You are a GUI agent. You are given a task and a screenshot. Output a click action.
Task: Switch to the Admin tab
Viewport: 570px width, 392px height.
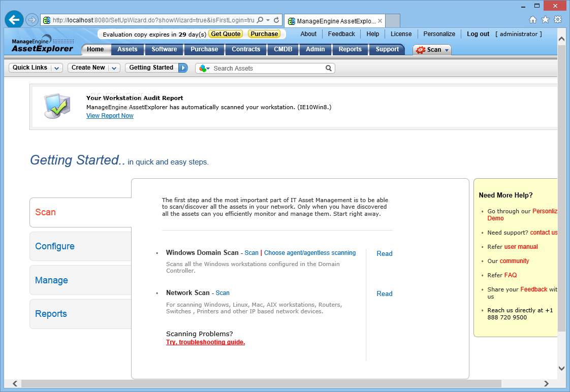(x=315, y=49)
